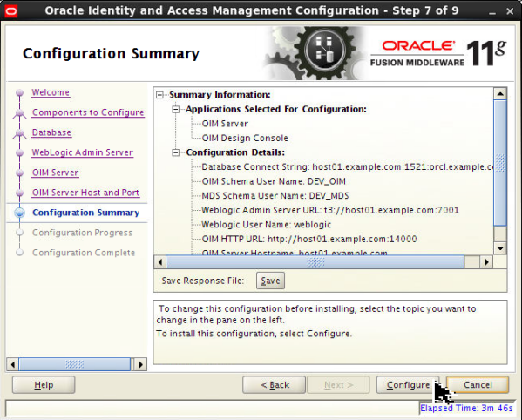Cancel the configuration wizard

click(x=478, y=385)
